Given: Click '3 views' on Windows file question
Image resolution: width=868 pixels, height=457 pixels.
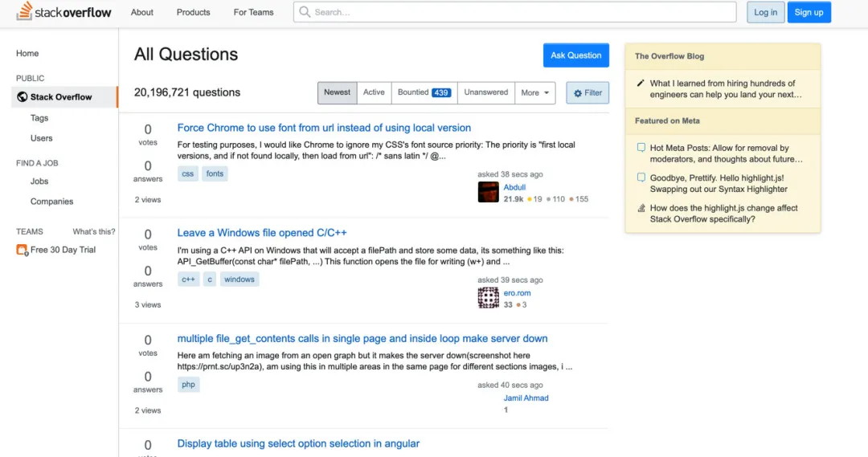Looking at the screenshot, I should (148, 305).
